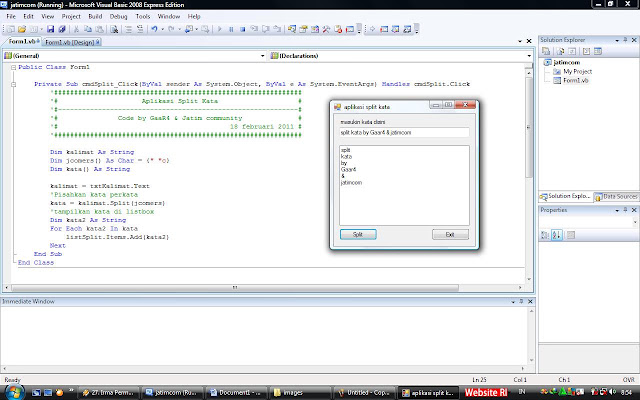This screenshot has height=400, width=640.
Task: Open Solution Explorer from the main toolbar icon
Action: [x=291, y=29]
